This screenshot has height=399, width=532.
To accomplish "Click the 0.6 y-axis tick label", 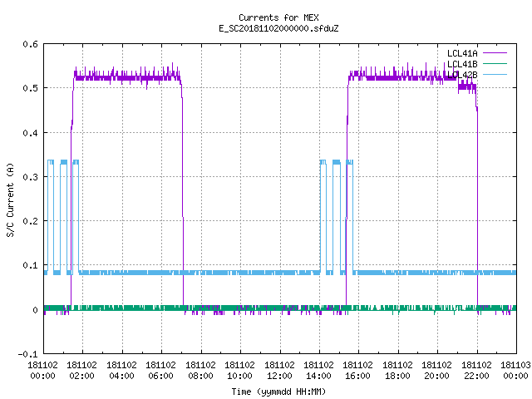I will pyautogui.click(x=30, y=44).
